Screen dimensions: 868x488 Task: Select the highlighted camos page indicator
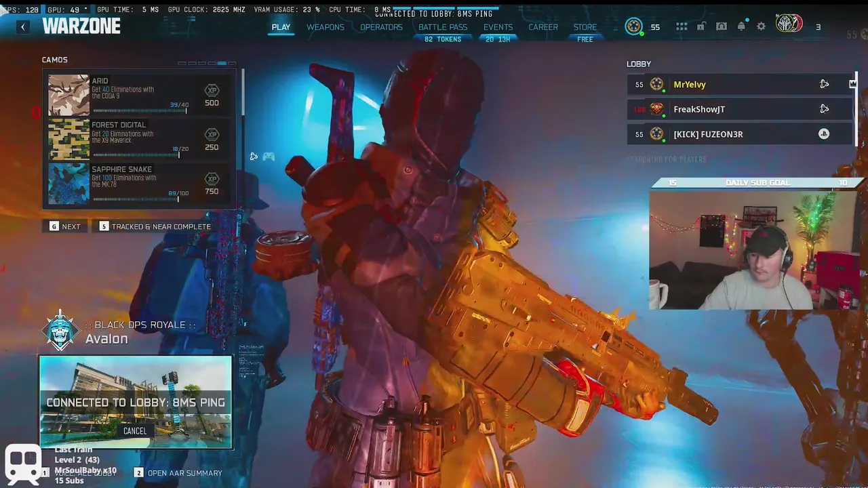pyautogui.click(x=222, y=63)
